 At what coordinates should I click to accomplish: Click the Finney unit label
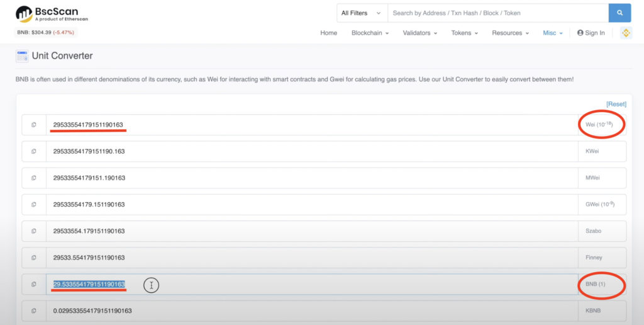click(594, 258)
